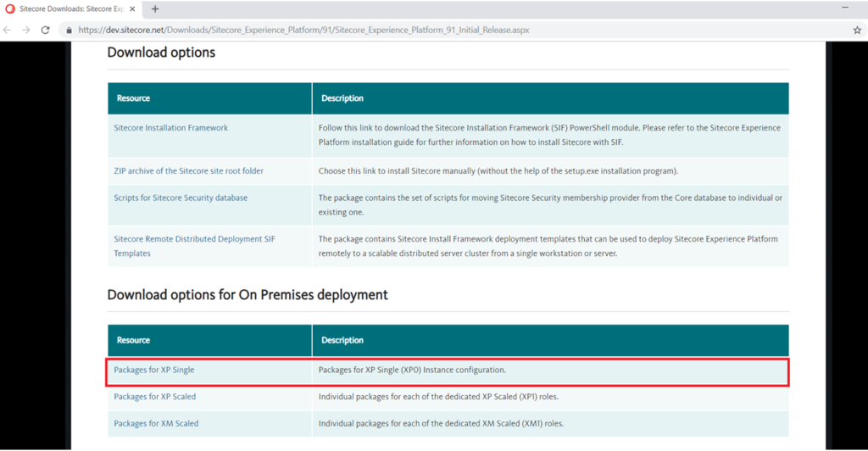Open Scripts for Sitecore Security database link

[181, 198]
